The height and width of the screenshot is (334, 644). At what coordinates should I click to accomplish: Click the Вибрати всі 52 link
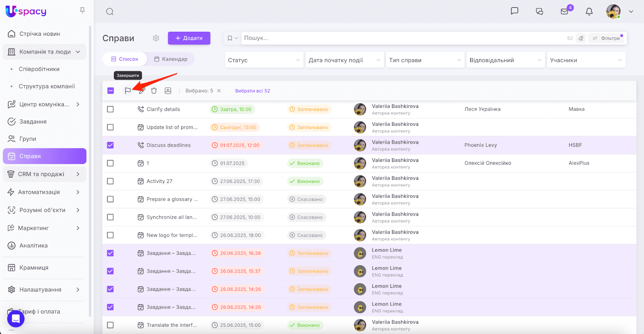(x=252, y=91)
